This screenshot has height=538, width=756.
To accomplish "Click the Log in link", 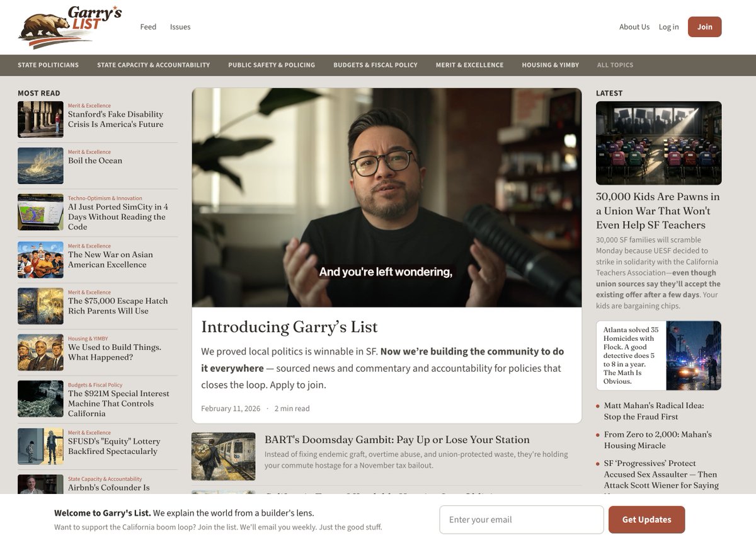I will coord(668,26).
